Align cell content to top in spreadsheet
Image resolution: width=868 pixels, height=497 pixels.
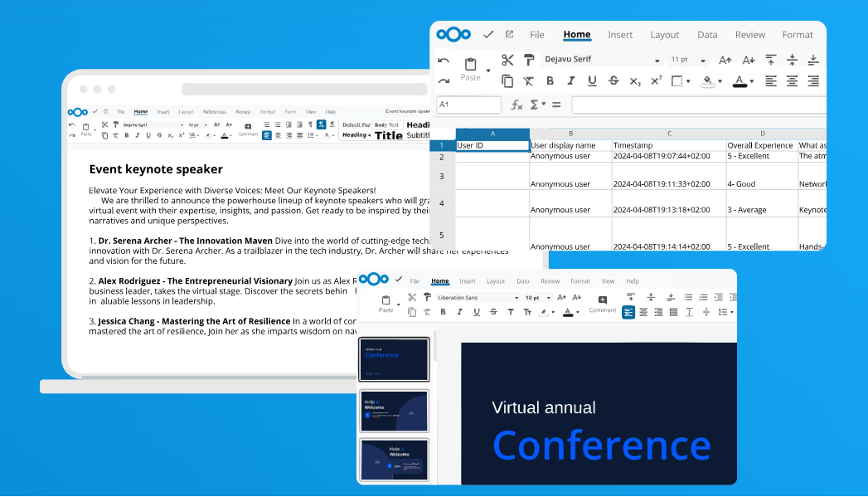(x=770, y=60)
